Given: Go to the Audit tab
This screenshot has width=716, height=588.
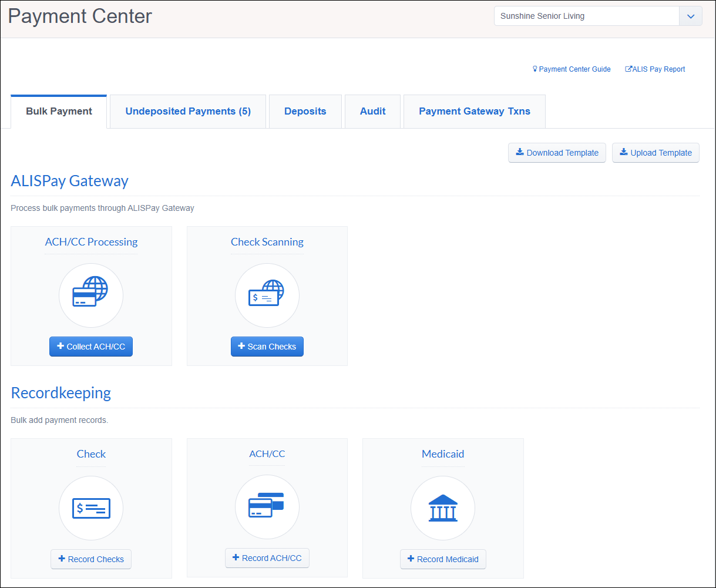Looking at the screenshot, I should (x=373, y=112).
